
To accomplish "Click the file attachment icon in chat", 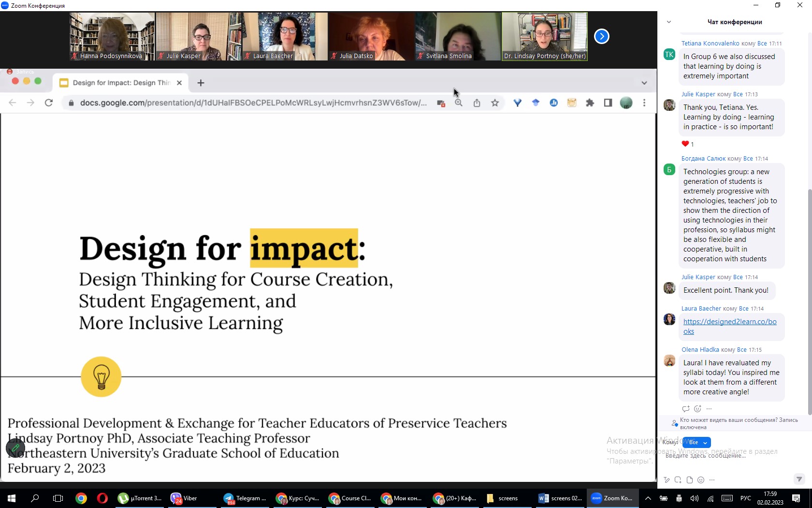I will (690, 480).
